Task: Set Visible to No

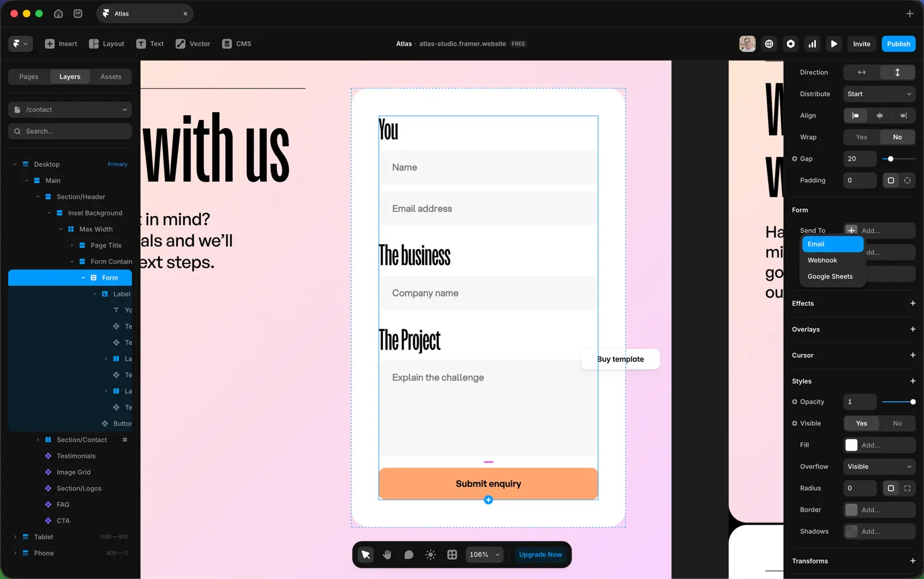Action: (897, 424)
